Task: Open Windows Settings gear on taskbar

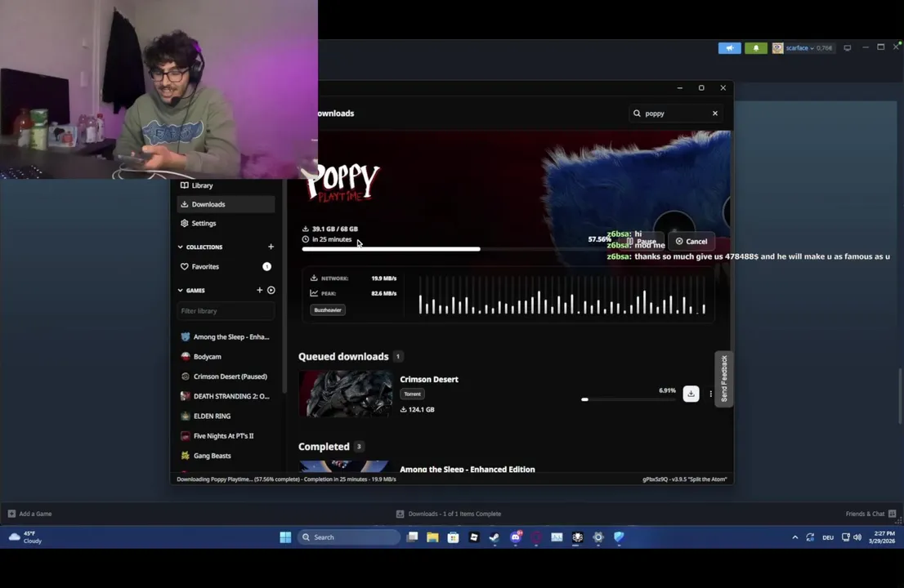Action: 598,537
